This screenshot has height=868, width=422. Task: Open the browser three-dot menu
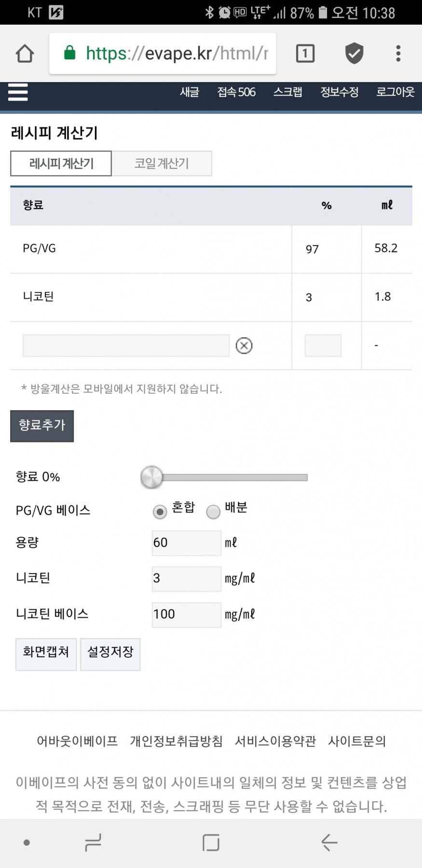[398, 53]
